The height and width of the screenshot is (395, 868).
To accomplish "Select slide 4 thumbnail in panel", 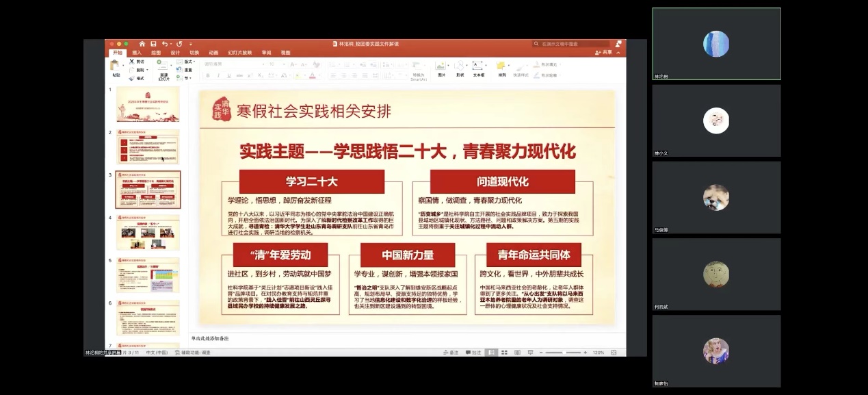I will 148,232.
